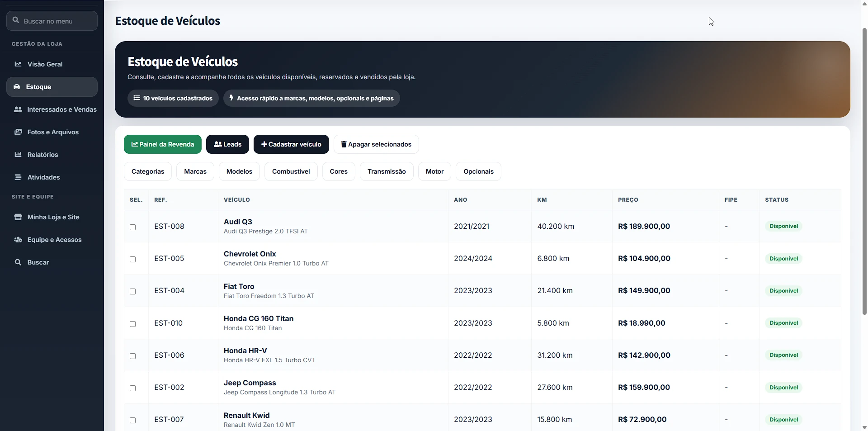Click Apagar selecionados button
The height and width of the screenshot is (431, 868).
pos(376,144)
